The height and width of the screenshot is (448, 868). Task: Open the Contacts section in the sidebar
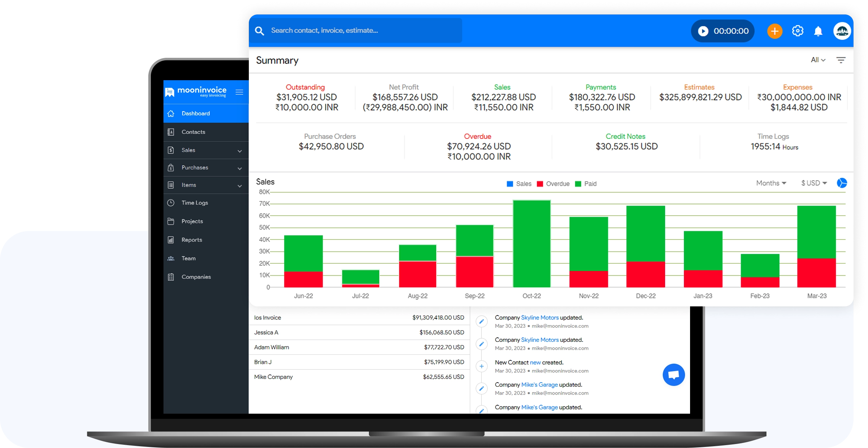(x=194, y=132)
